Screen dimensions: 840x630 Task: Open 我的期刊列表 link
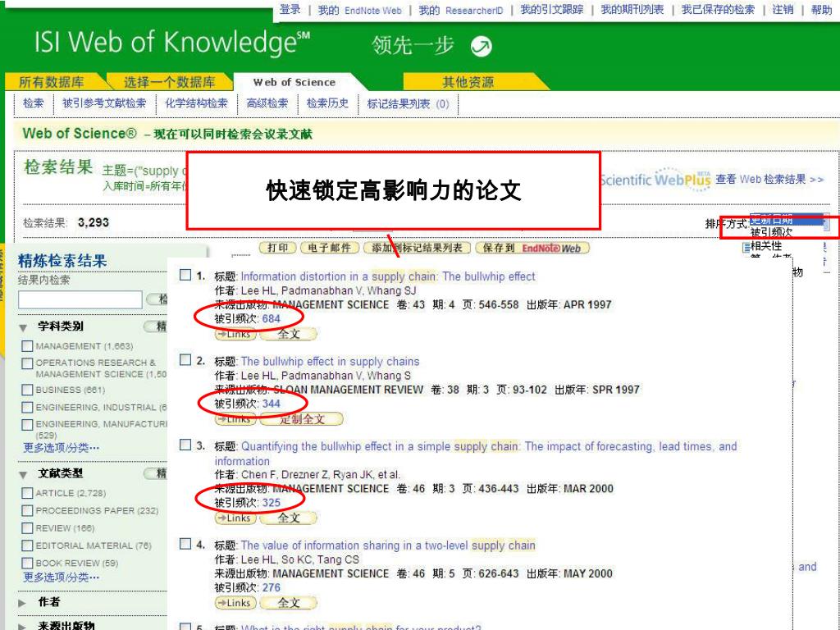pos(632,10)
